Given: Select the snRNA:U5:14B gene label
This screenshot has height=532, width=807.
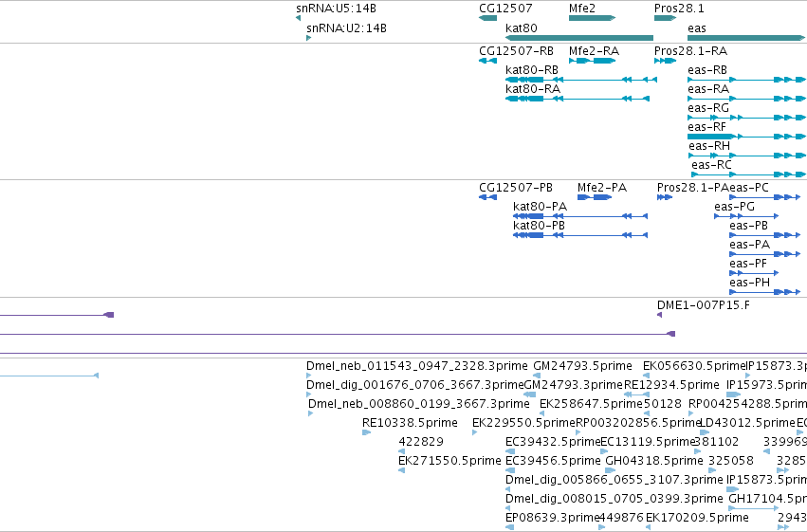Looking at the screenshot, I should [x=336, y=9].
